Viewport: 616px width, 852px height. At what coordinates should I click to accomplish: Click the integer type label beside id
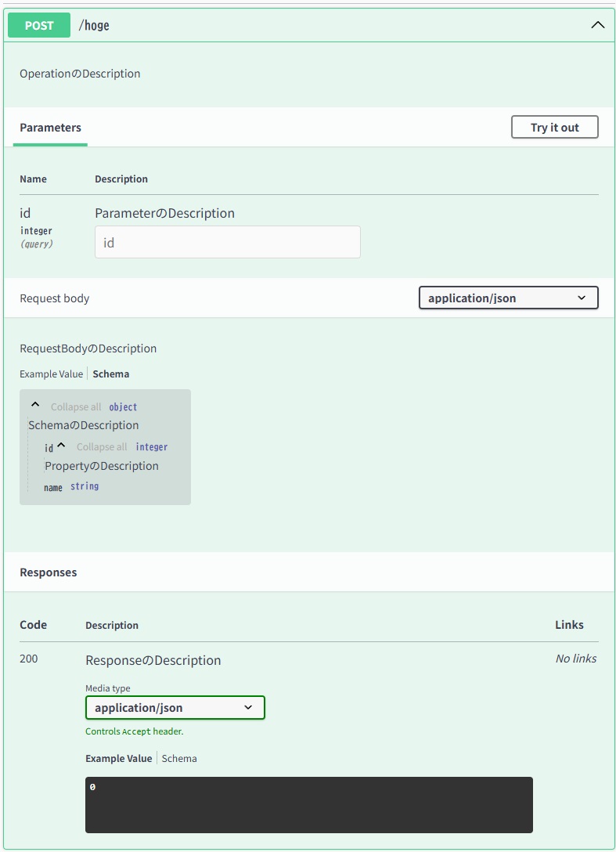[152, 446]
